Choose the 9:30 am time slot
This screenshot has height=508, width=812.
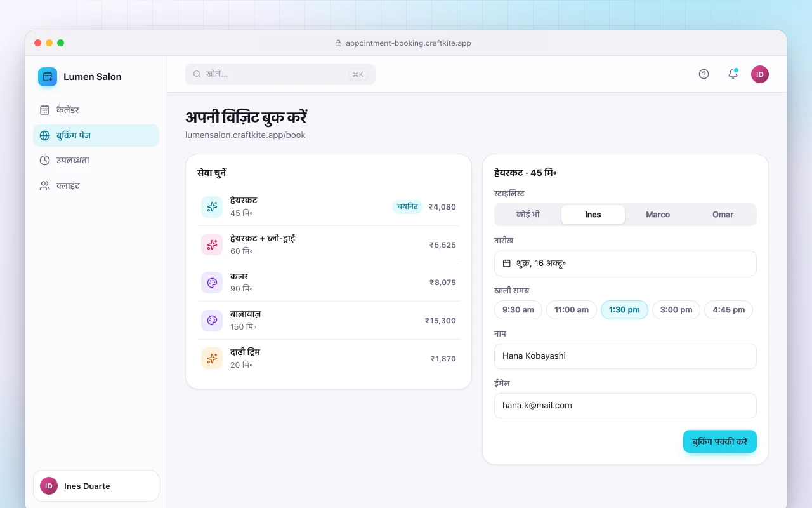518,310
